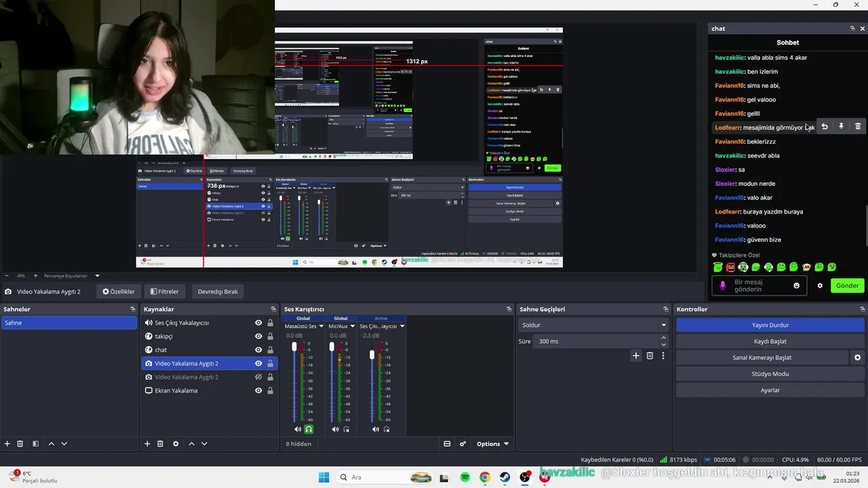Adjust Masaüstü Ses volume slider
This screenshot has height=488, width=868.
(294, 346)
